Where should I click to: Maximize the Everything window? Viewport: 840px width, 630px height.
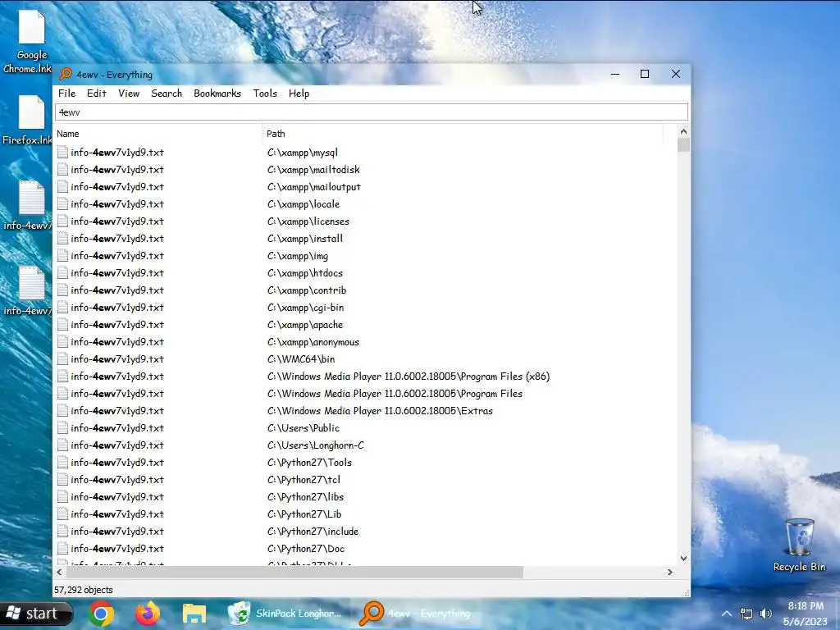[645, 74]
